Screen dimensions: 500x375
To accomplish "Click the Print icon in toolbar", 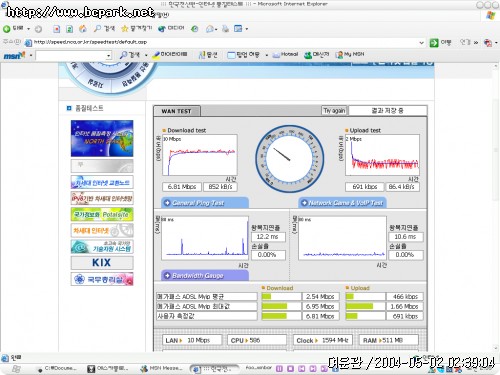I will [x=225, y=29].
